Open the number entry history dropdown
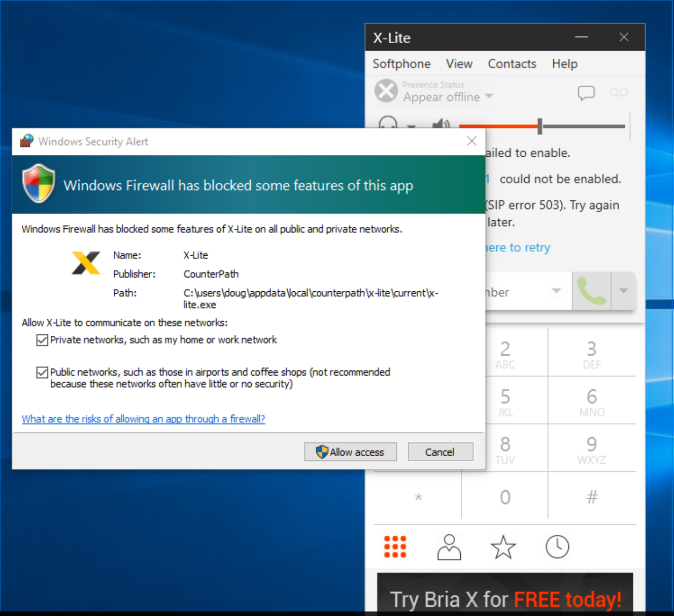The height and width of the screenshot is (616, 674). point(556,291)
